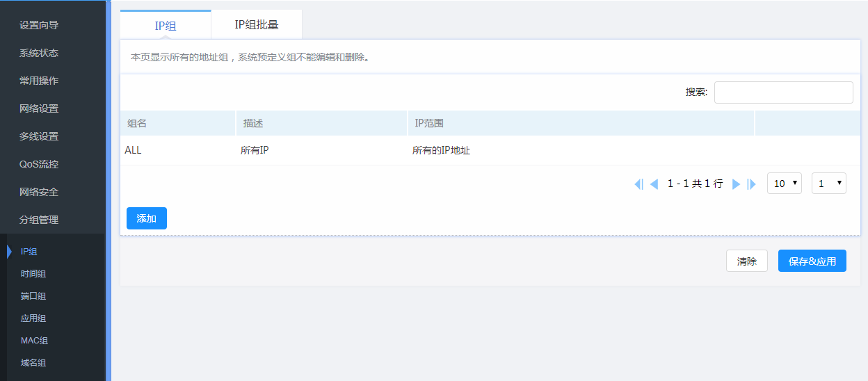Go to next page arrow
The width and height of the screenshot is (868, 381).
(x=737, y=184)
